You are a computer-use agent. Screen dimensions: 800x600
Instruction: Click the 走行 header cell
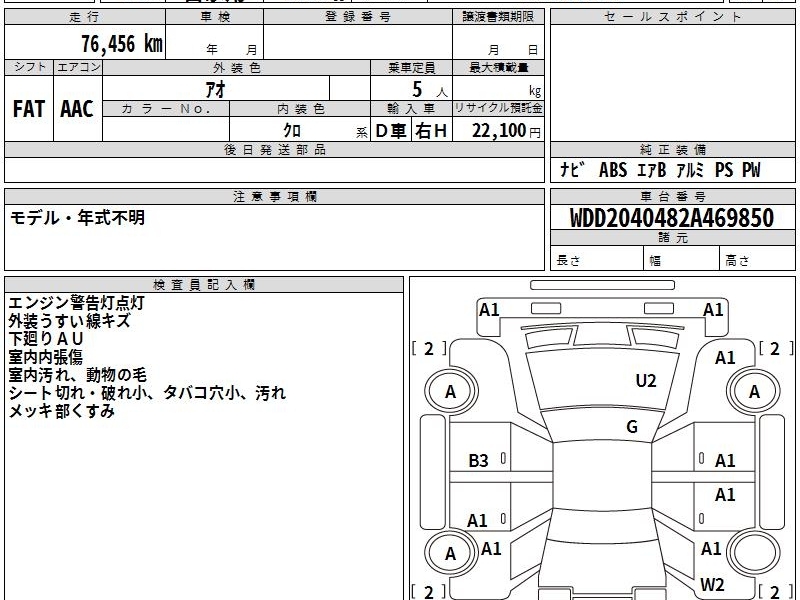coord(85,17)
